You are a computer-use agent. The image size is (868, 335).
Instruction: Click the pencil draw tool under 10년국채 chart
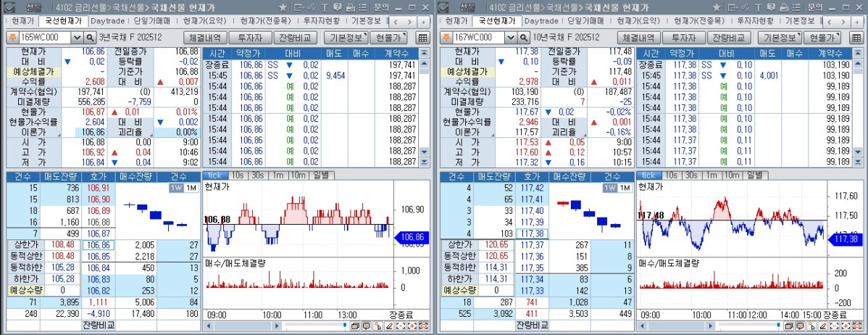823,326
